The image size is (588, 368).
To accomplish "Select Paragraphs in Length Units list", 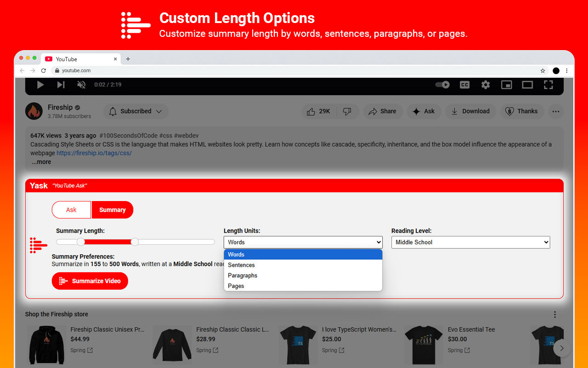I will click(x=303, y=276).
